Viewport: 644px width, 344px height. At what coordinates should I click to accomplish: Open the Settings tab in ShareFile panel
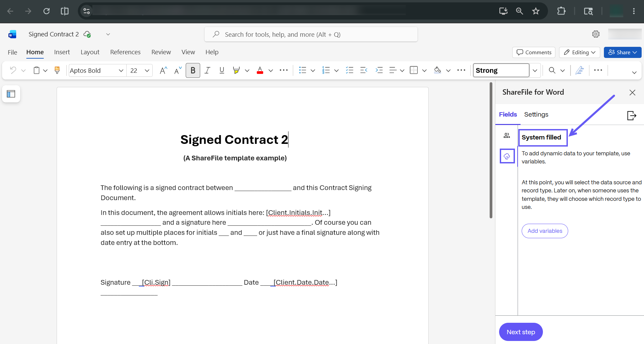point(536,115)
